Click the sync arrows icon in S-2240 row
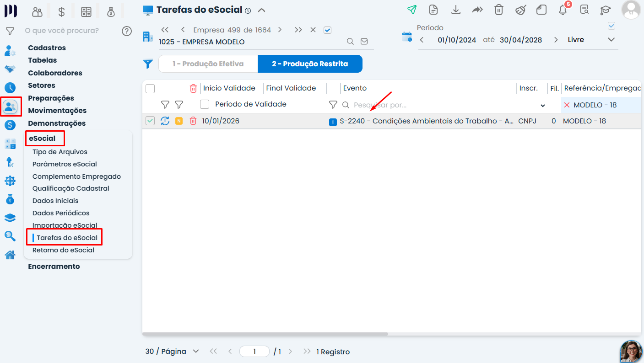 pos(165,121)
